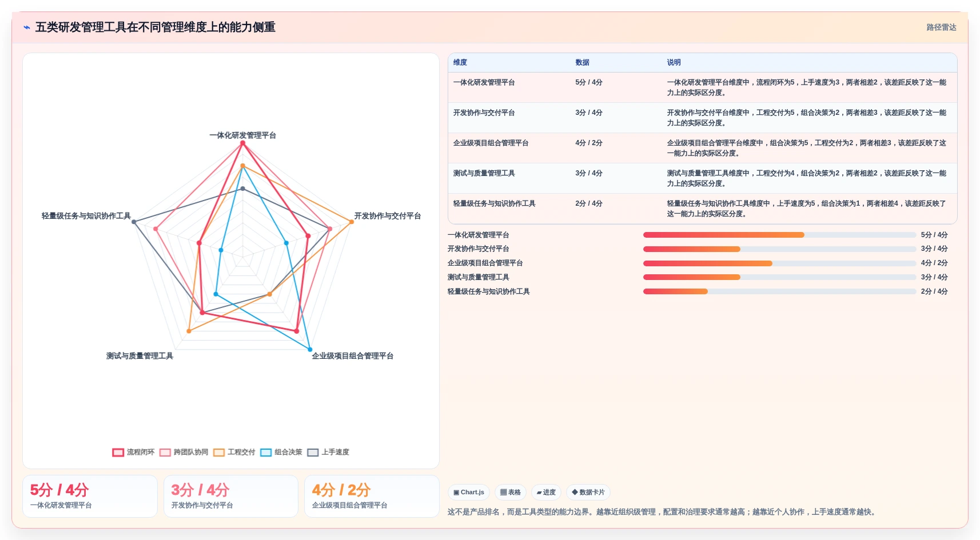Click the 维度 column header
The image size is (980, 540).
(x=460, y=62)
